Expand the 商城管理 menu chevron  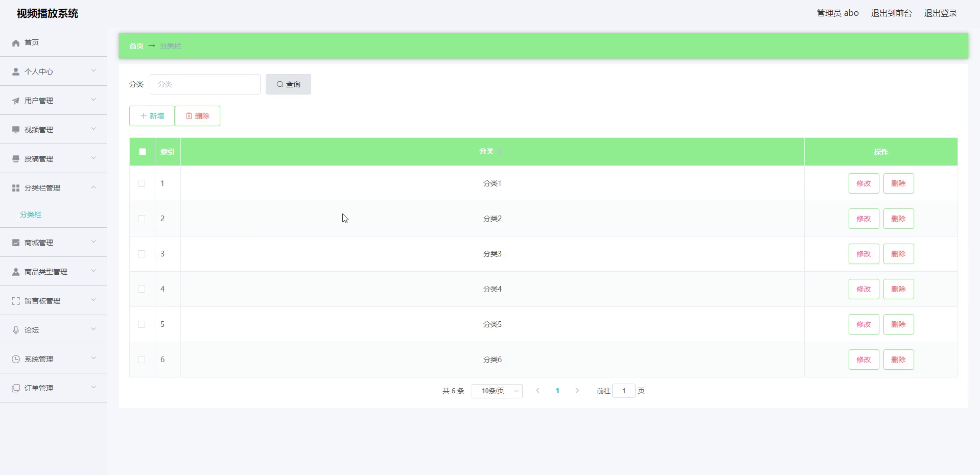click(94, 242)
